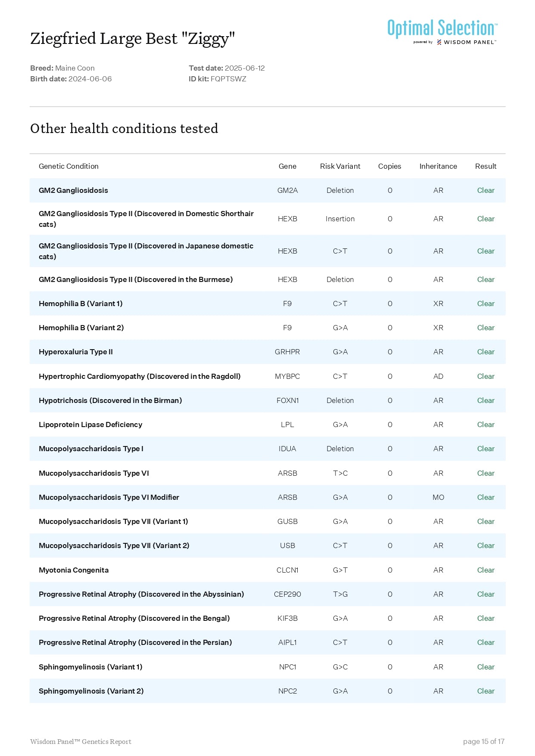Click the "Other health conditions tested" heading
This screenshot has width=535, height=756.
pos(124,129)
